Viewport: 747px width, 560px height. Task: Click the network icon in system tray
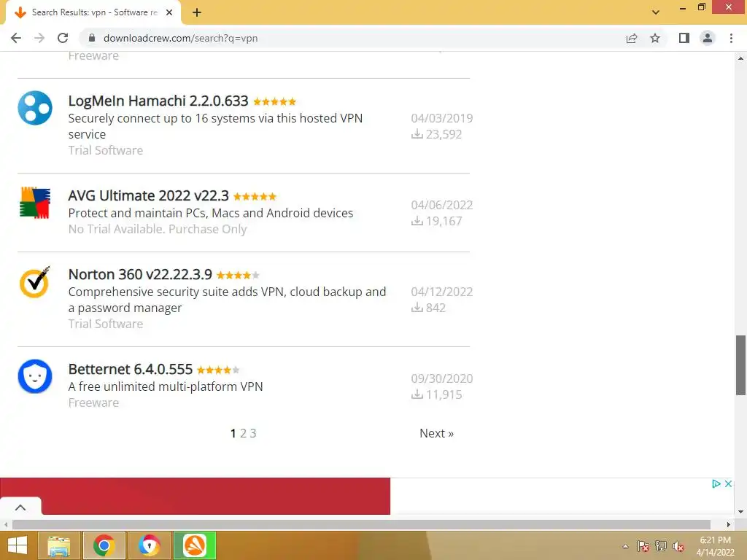(x=661, y=546)
